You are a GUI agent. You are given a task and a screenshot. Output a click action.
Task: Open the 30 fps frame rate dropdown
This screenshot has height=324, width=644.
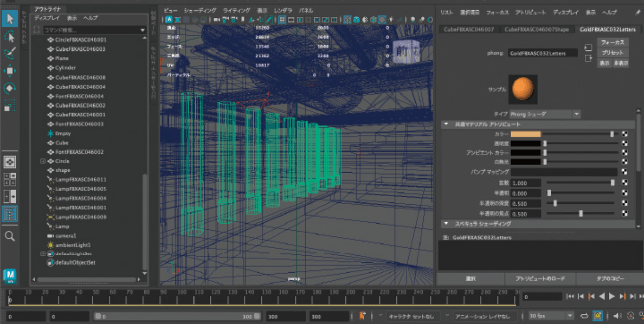(x=551, y=316)
